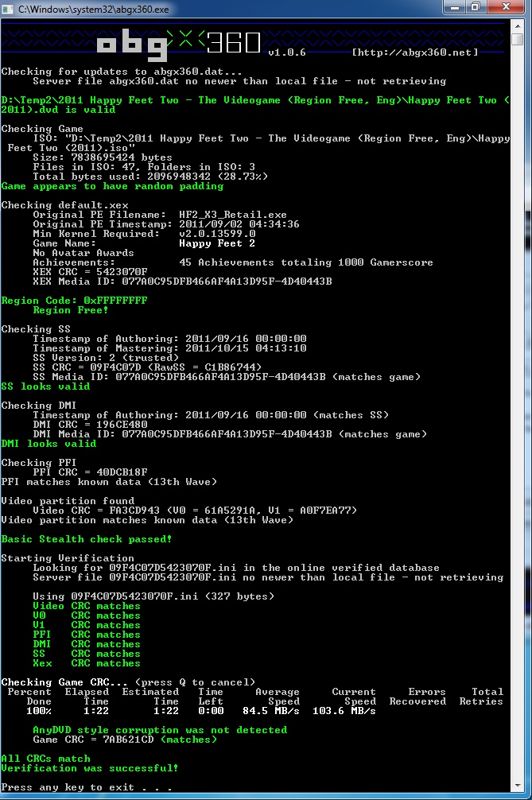This screenshot has width=532, height=800.
Task: Click the 'V0 CRC matches' line
Action: coord(86,616)
